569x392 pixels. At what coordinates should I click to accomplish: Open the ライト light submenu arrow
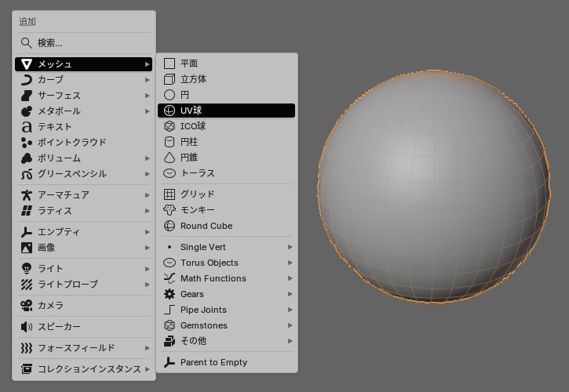[x=147, y=269]
